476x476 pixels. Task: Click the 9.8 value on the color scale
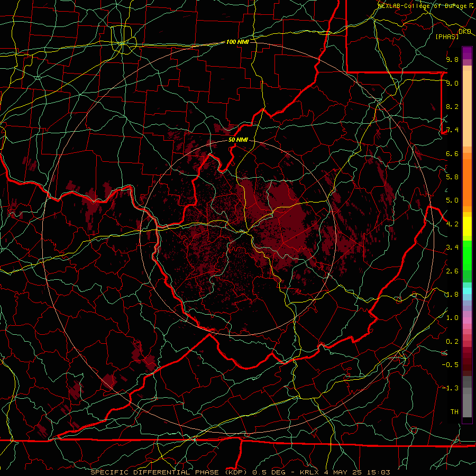452,59
